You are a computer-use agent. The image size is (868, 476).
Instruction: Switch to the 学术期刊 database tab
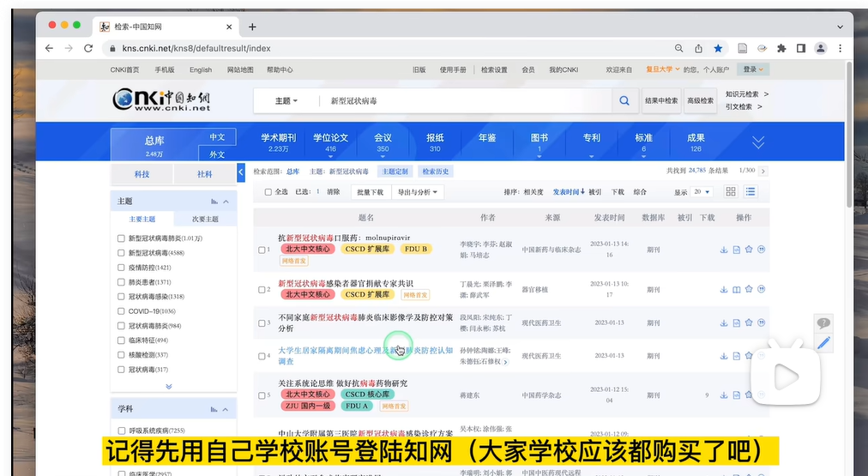point(279,142)
